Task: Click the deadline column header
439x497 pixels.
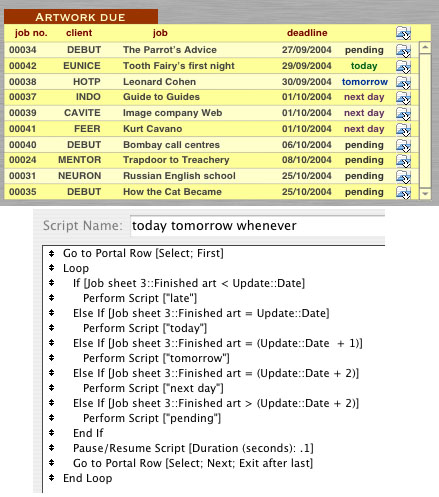Action: [307, 33]
